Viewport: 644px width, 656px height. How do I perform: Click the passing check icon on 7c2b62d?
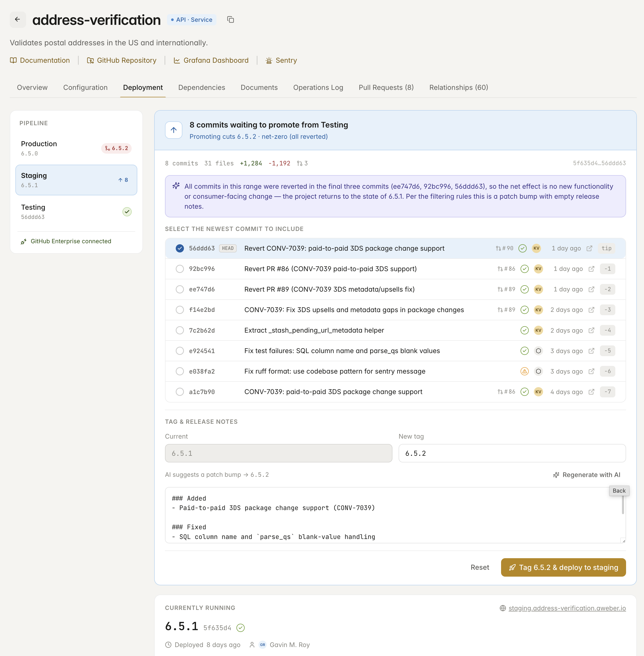click(x=524, y=330)
